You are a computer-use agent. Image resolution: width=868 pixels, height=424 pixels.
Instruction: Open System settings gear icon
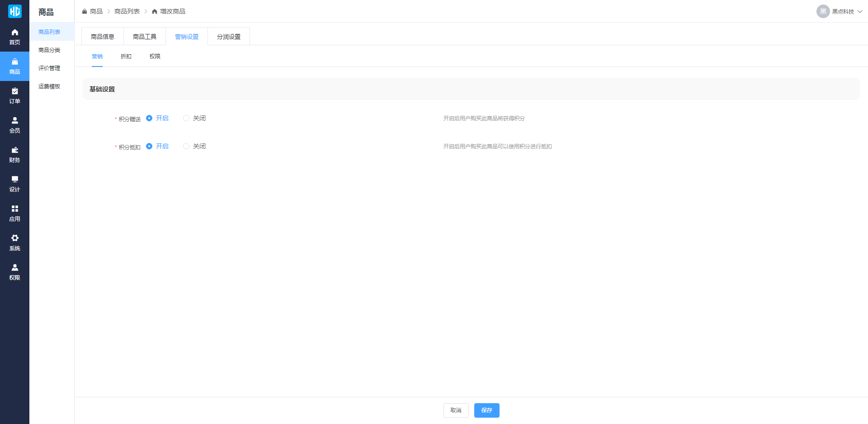click(x=14, y=238)
